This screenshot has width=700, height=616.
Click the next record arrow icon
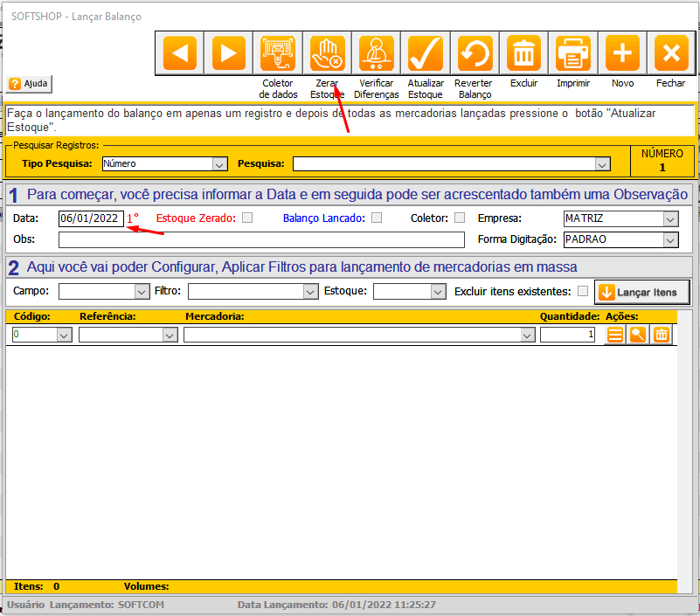pos(229,54)
